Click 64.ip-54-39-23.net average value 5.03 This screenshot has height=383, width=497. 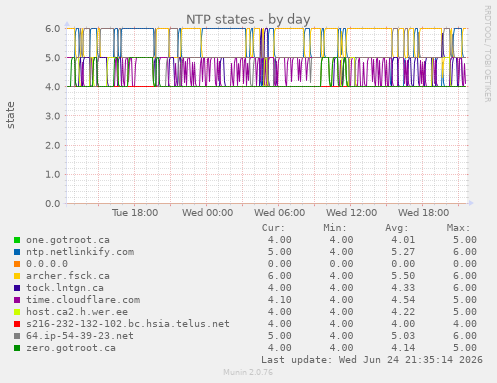coord(403,336)
